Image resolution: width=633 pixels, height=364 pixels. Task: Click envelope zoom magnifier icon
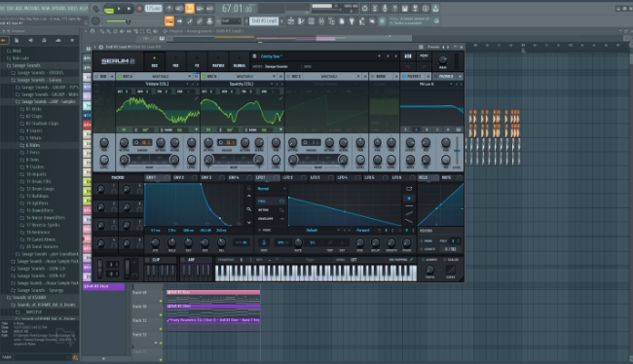249,209
